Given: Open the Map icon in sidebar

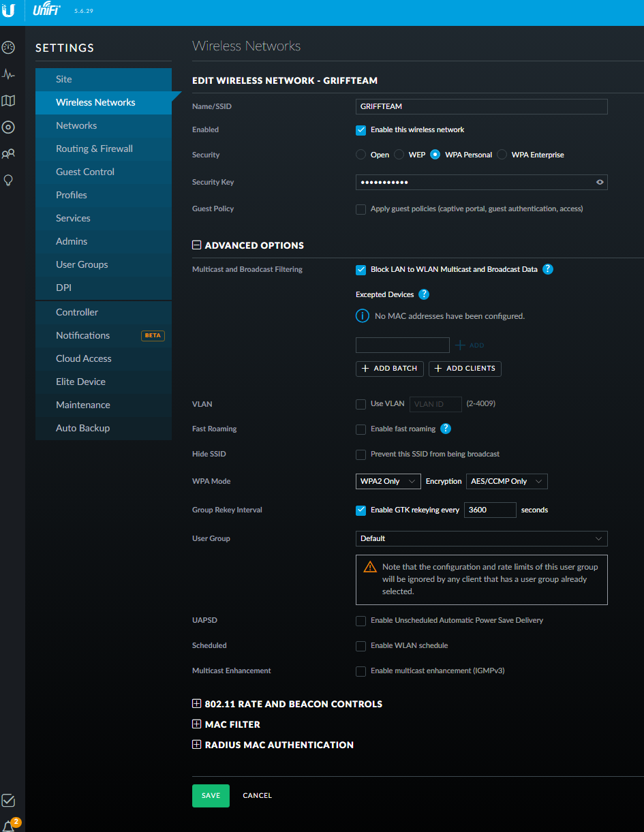Looking at the screenshot, I should [x=8, y=101].
